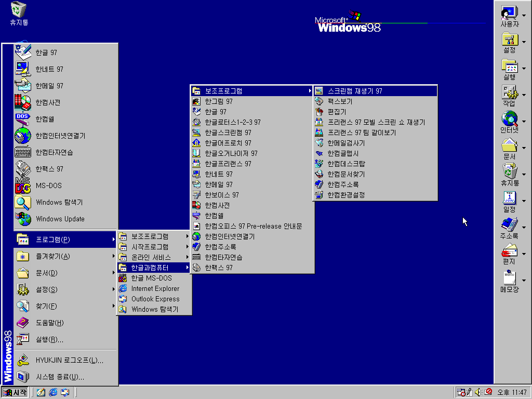Screen dimensions: 532x399
Task: Open dropdown arrow next to 설정 sidebar icon
Action: [524, 42]
